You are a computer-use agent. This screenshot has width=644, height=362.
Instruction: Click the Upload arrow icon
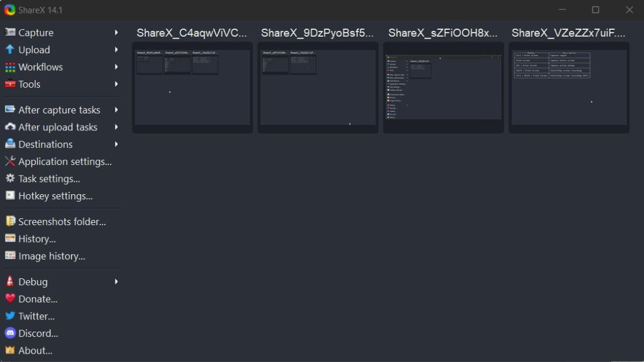coord(10,49)
